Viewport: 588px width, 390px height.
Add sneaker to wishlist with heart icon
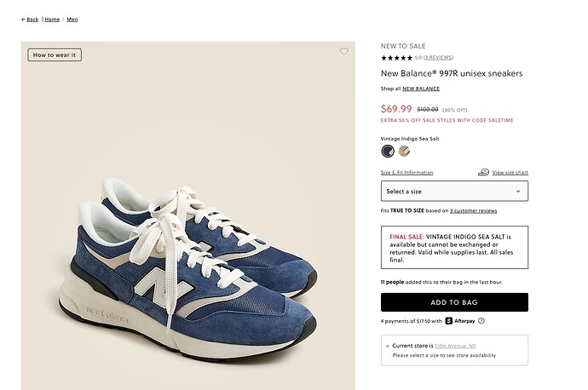point(344,52)
